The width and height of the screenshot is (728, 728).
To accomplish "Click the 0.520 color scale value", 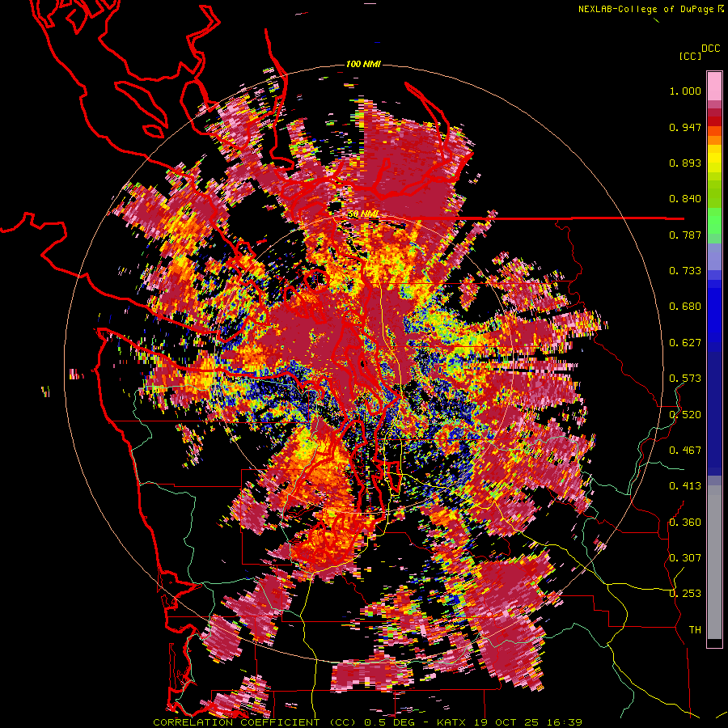I will tap(685, 415).
